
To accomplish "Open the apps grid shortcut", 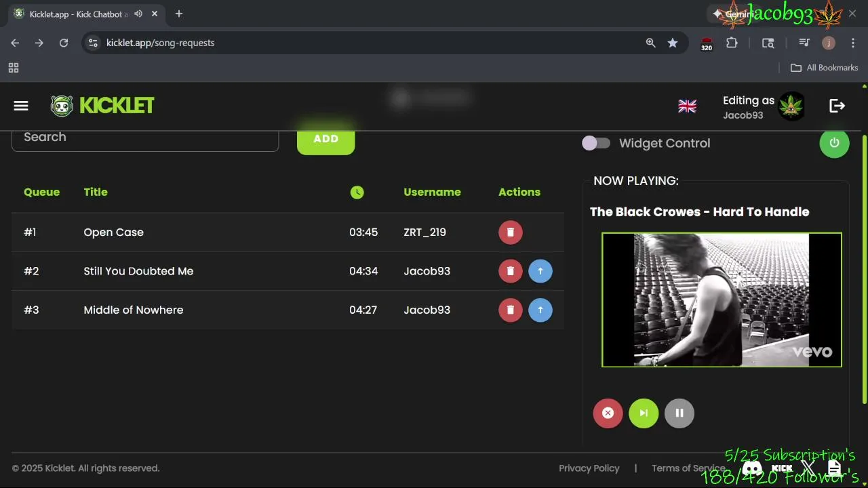I will coord(14,68).
